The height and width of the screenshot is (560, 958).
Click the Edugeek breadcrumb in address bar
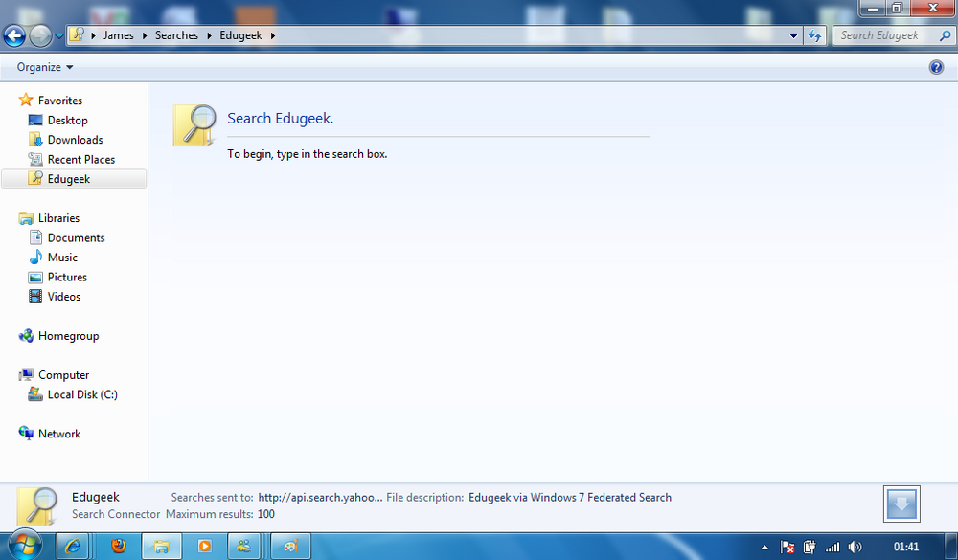(x=240, y=35)
